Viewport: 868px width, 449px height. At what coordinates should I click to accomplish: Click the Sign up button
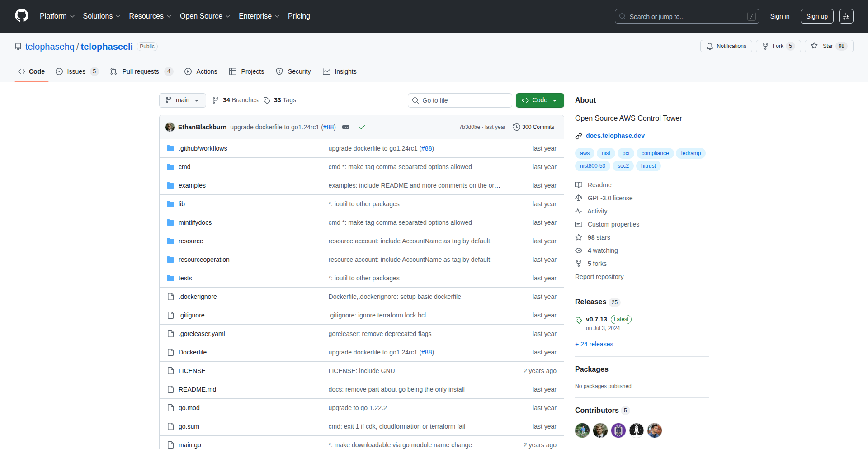pos(817,16)
